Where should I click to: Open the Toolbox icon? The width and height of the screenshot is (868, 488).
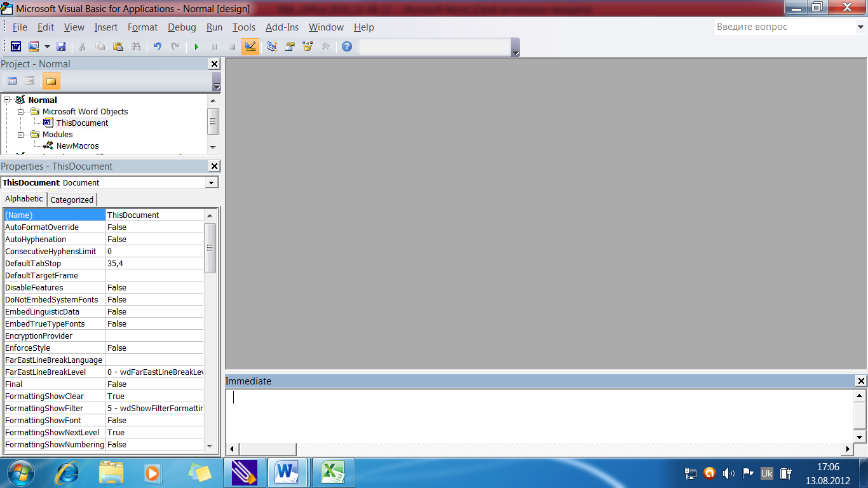pos(325,46)
